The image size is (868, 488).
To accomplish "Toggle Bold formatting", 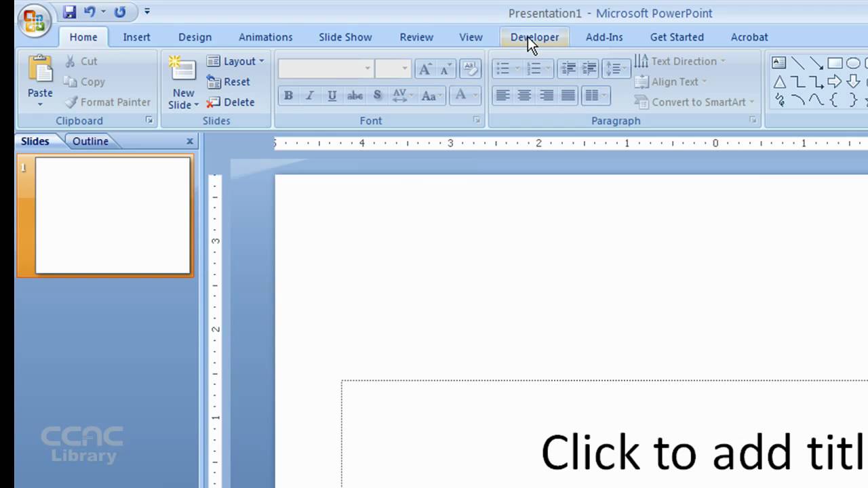I will (x=288, y=96).
